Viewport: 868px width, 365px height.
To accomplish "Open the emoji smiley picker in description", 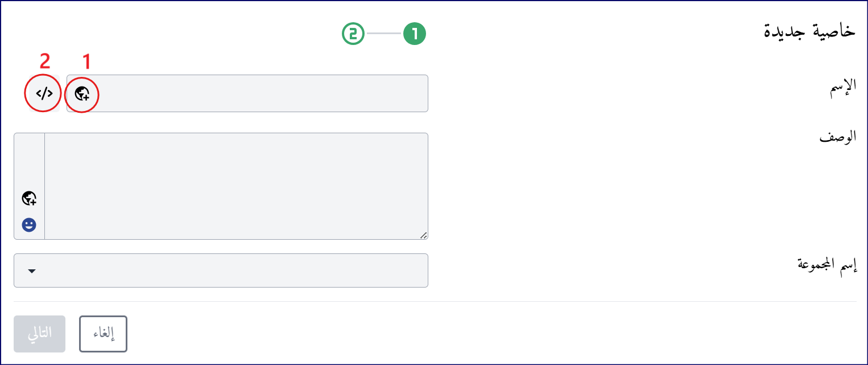I will click(x=29, y=225).
